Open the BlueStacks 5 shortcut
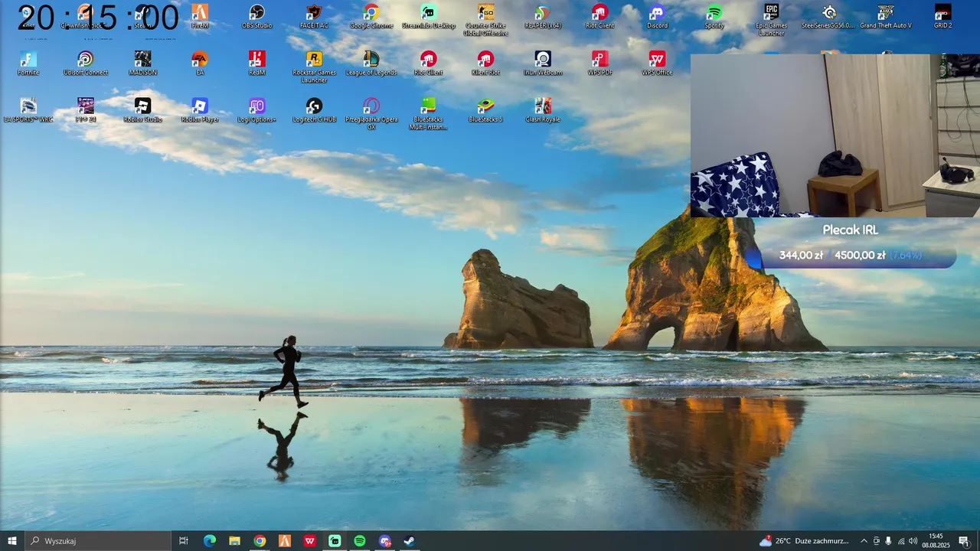The height and width of the screenshot is (551, 980). [485, 110]
